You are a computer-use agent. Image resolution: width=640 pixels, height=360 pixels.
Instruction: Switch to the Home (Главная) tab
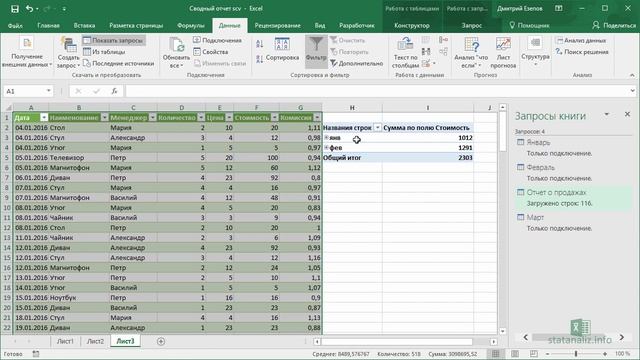point(48,25)
